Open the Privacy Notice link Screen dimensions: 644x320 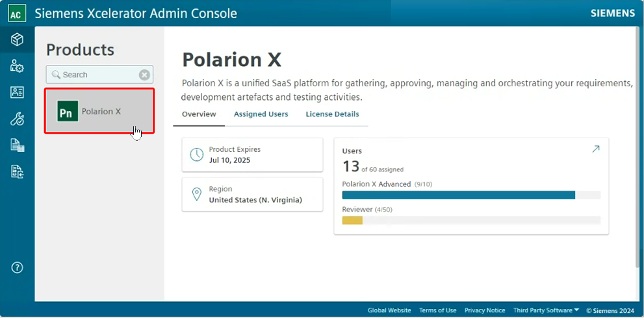[485, 310]
